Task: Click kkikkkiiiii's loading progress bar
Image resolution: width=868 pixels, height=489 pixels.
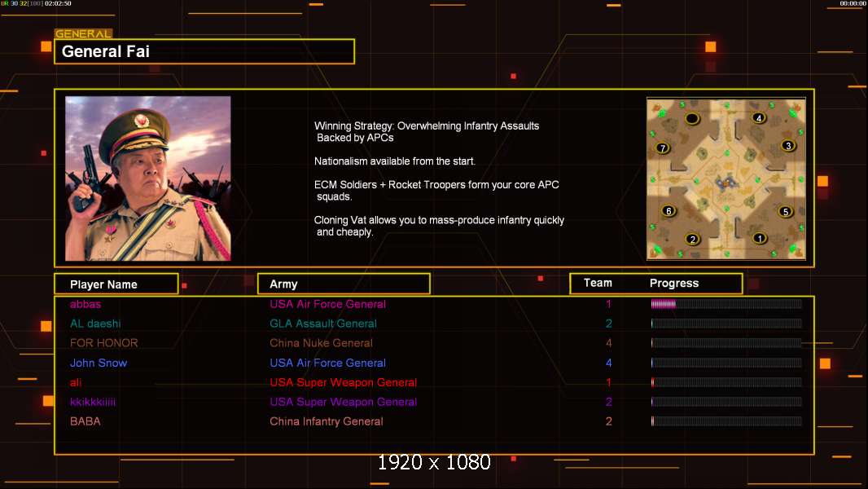Action: point(726,402)
